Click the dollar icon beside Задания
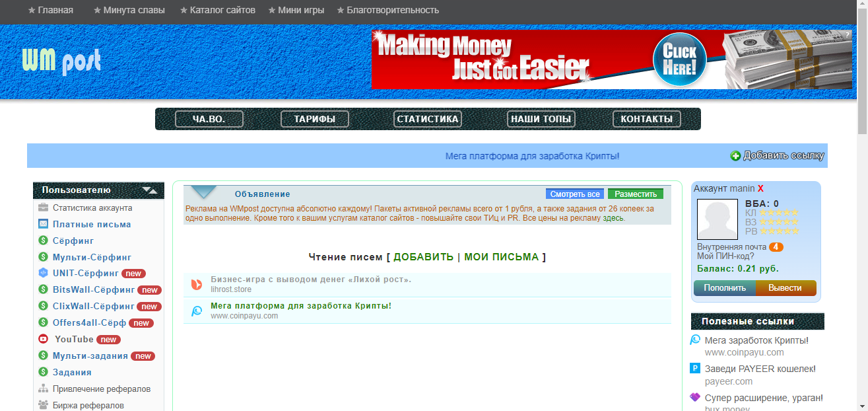Screen dimensions: 868x411 44,372
